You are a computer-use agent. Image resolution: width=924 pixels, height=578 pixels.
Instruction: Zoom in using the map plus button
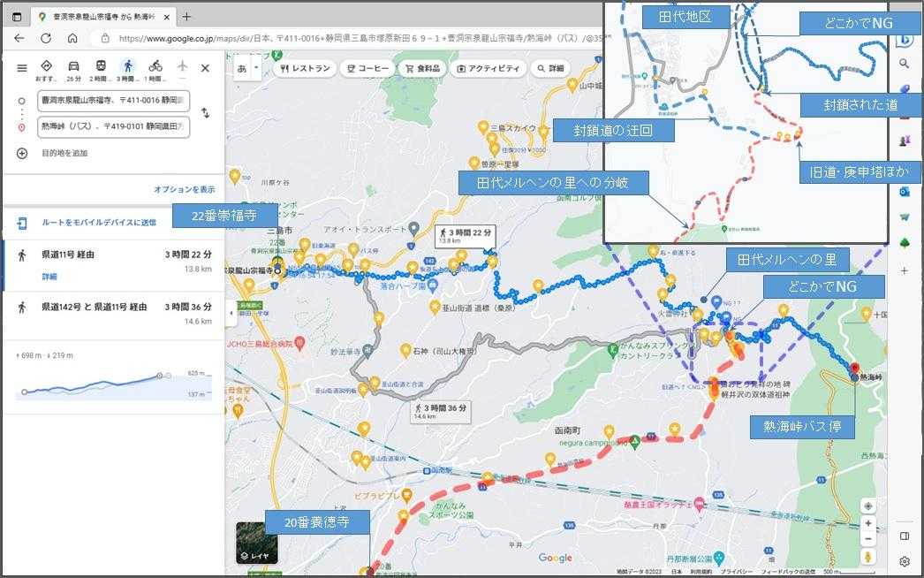(868, 523)
